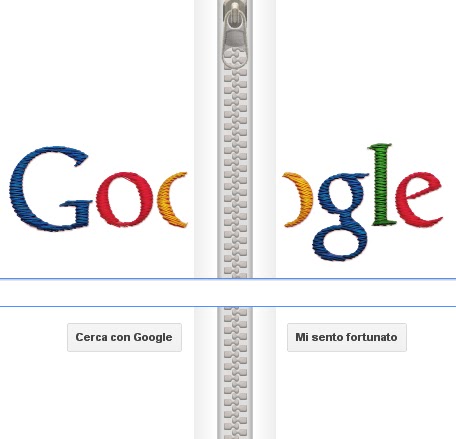Click the embroidered blue capital G

[51, 189]
